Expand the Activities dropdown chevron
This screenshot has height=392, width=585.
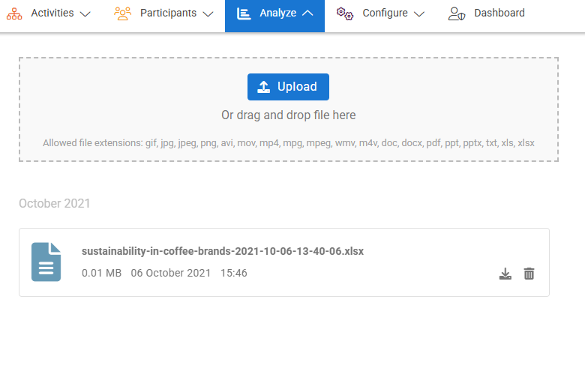85,14
